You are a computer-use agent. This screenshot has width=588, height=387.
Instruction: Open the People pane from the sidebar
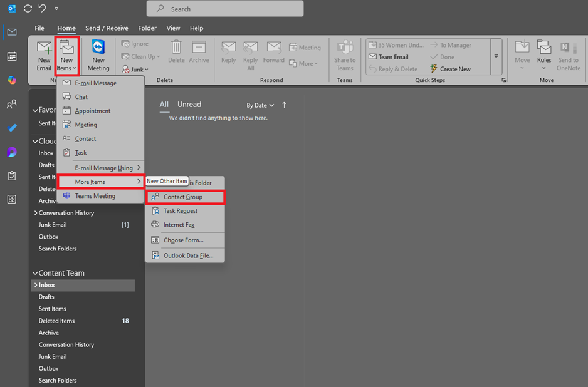pyautogui.click(x=11, y=105)
